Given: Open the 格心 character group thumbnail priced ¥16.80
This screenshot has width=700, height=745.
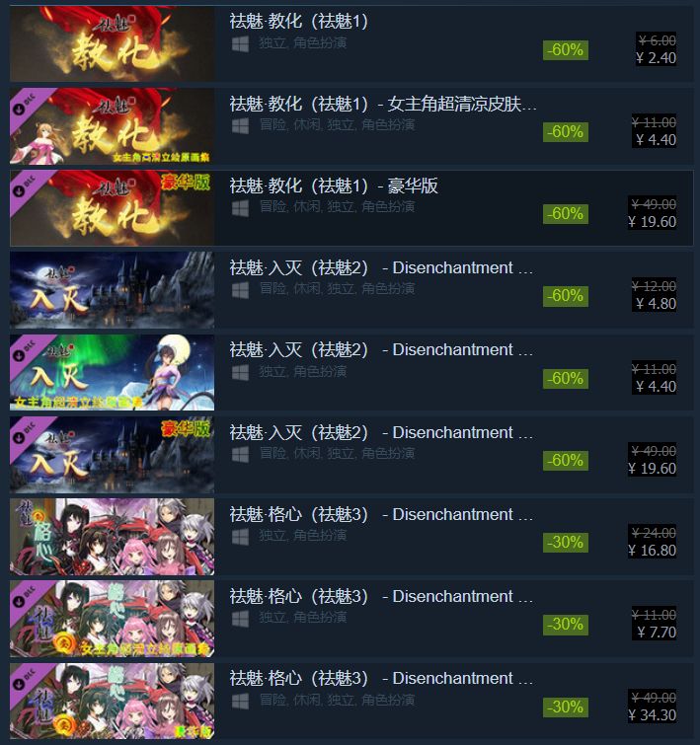Looking at the screenshot, I should [113, 537].
